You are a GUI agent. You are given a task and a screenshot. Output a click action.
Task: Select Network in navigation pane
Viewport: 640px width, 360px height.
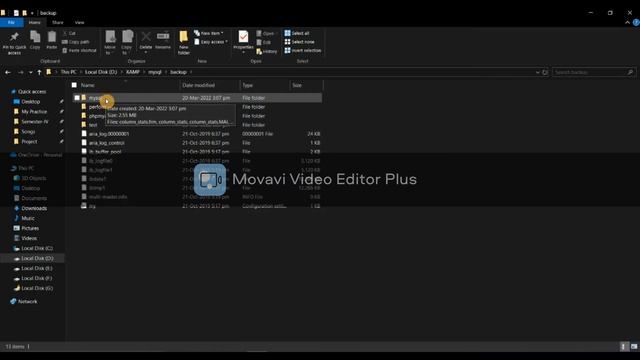click(x=27, y=302)
